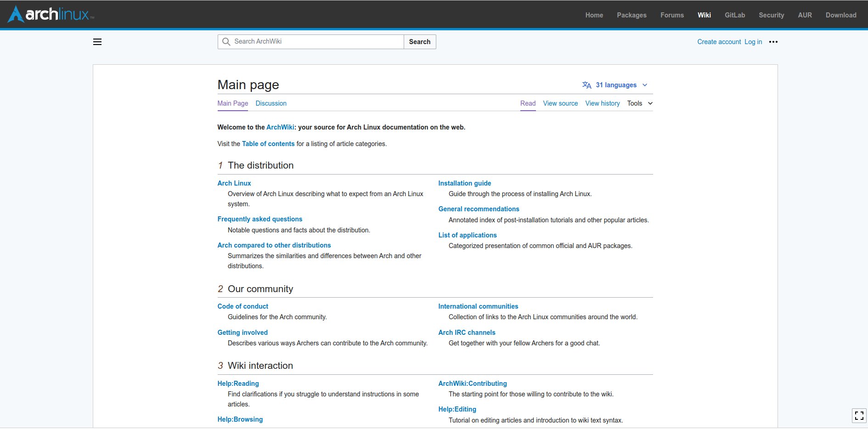Open AUR from the top navigation
Screen dimensions: 868x429
pyautogui.click(x=805, y=15)
